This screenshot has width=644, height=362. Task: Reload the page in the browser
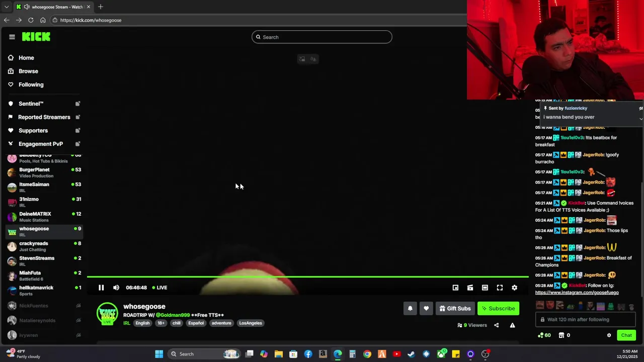pyautogui.click(x=31, y=20)
